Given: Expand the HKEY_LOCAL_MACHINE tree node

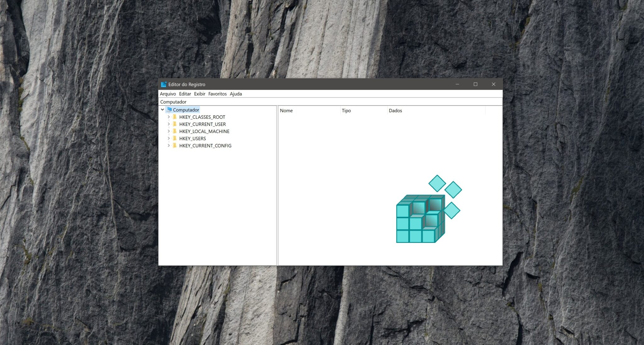Looking at the screenshot, I should pos(169,131).
